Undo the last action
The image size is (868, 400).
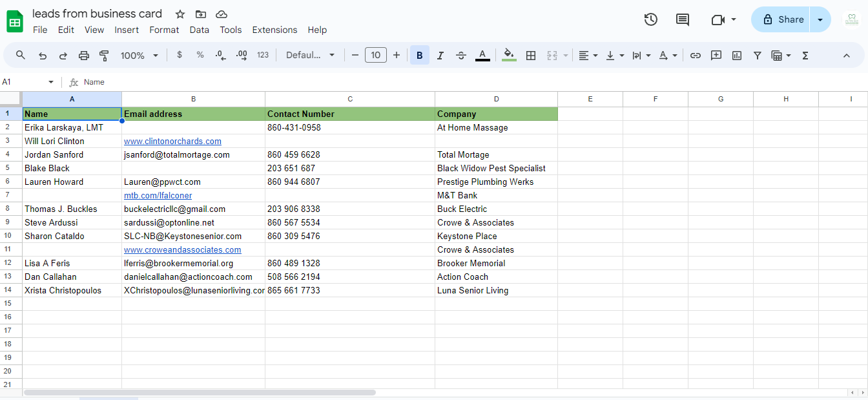43,56
